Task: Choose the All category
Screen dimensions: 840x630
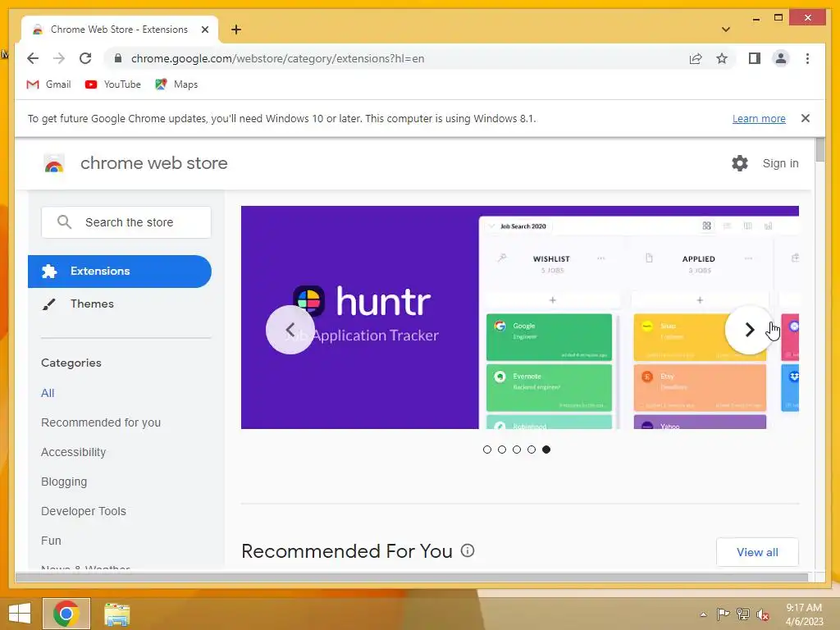Action: tap(48, 393)
